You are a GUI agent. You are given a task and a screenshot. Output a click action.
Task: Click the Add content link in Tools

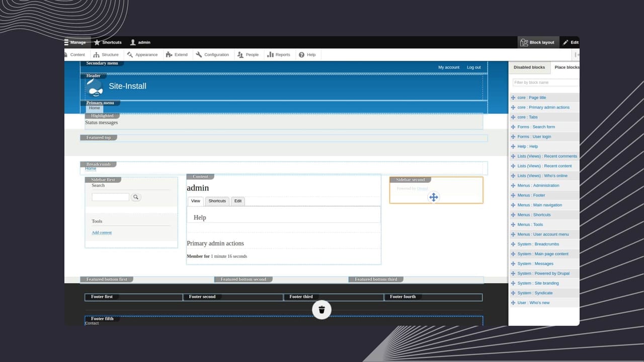coord(102,232)
